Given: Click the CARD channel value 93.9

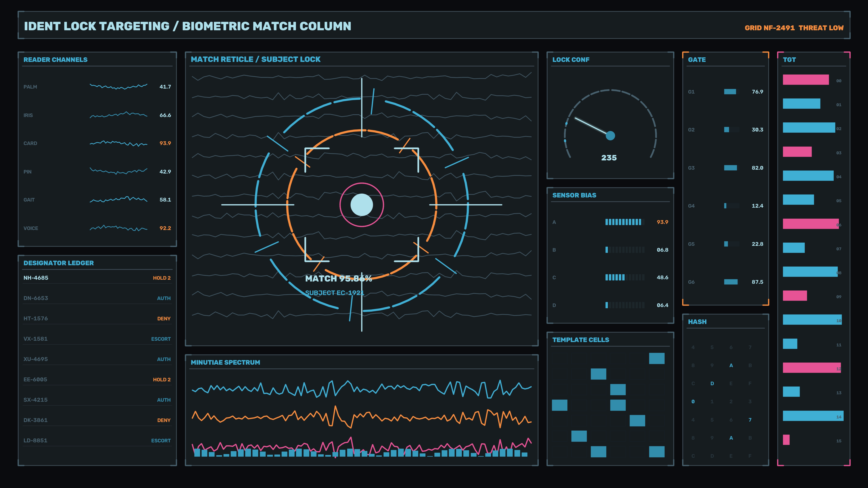Looking at the screenshot, I should [165, 143].
